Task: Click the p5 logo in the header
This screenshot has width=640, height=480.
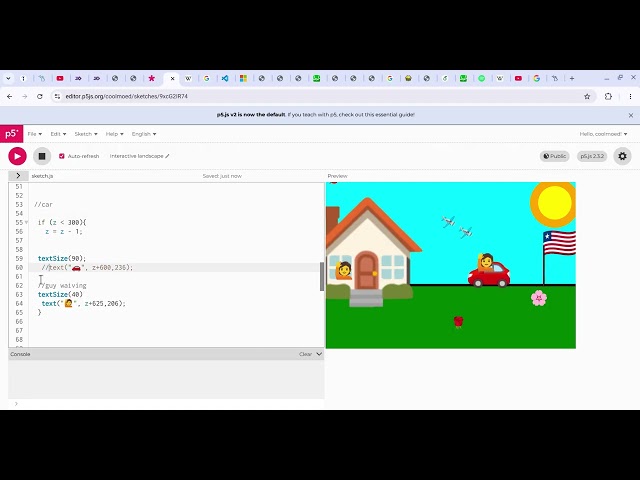Action: tap(11, 134)
